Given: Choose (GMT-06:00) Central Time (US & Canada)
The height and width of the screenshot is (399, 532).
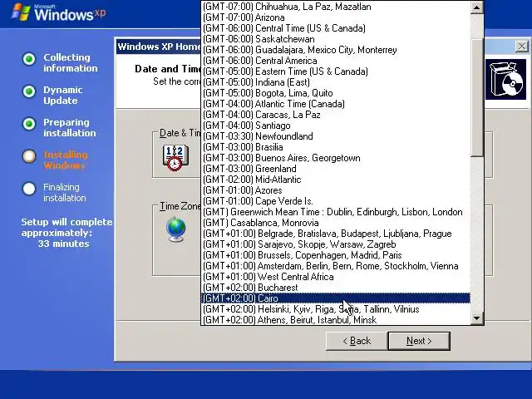Looking at the screenshot, I should click(x=336, y=28).
